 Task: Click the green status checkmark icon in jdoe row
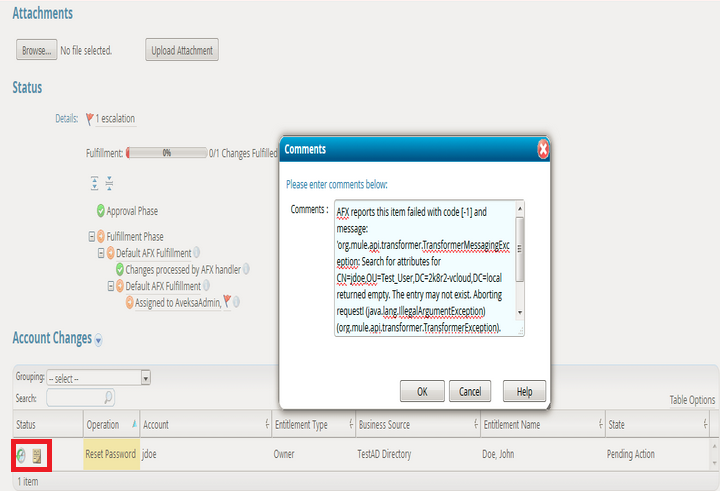[21, 455]
